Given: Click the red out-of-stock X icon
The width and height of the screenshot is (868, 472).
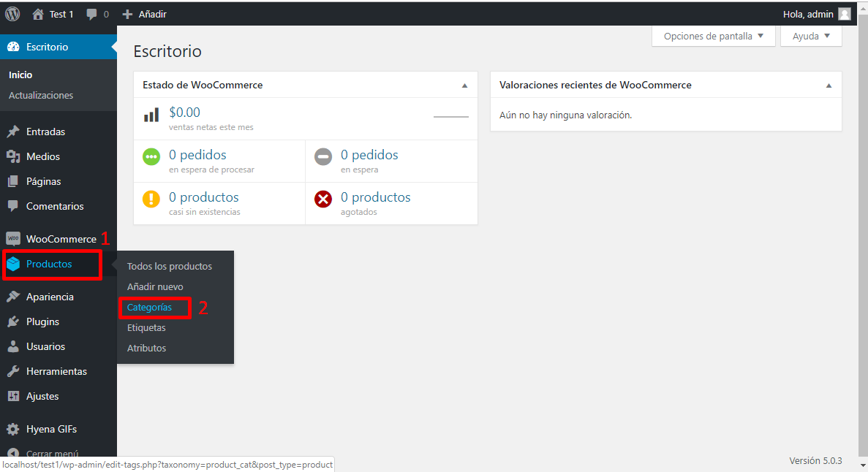Looking at the screenshot, I should click(323, 199).
